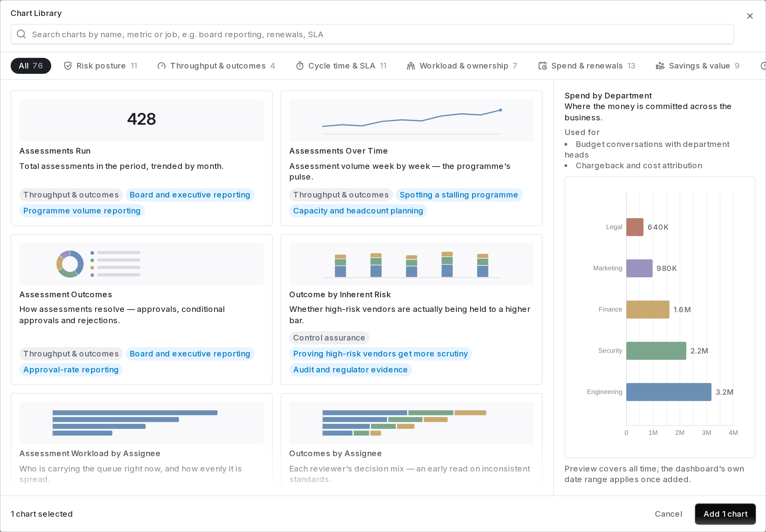Click Assessment Outcomes title

(66, 295)
